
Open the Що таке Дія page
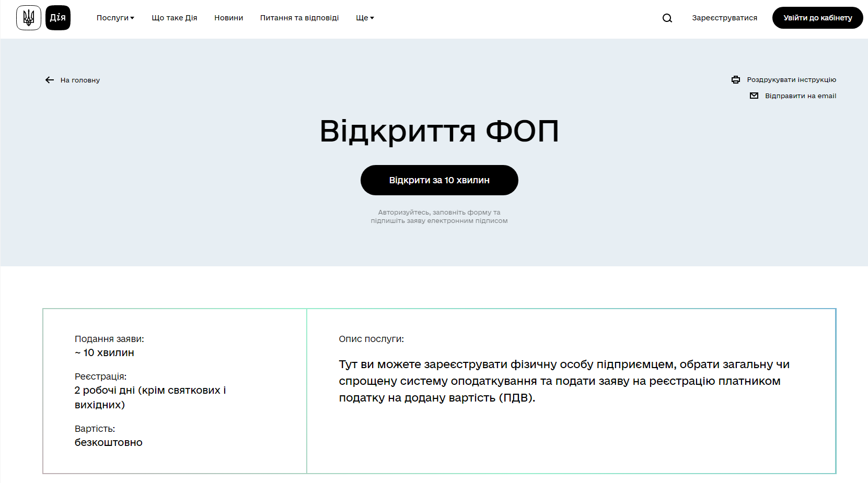pyautogui.click(x=175, y=18)
